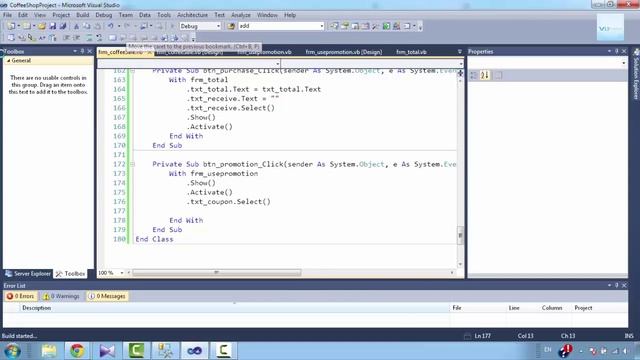This screenshot has width=640, height=360.
Task: Click the code editor vertical scrollbar thumb
Action: click(x=460, y=236)
